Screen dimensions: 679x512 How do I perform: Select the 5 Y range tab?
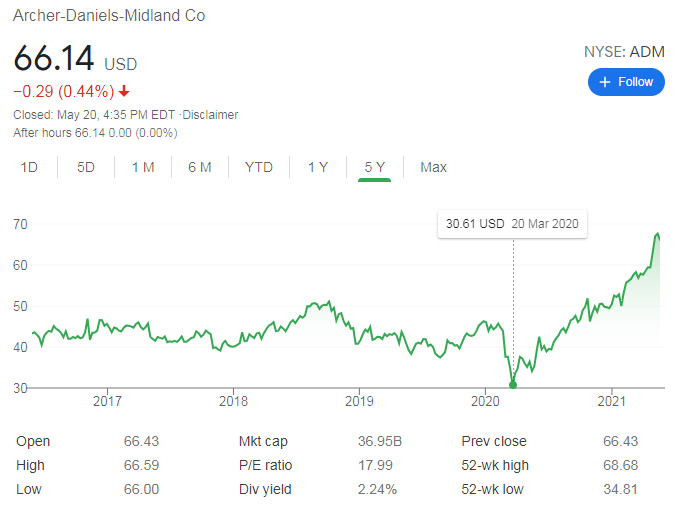[375, 167]
